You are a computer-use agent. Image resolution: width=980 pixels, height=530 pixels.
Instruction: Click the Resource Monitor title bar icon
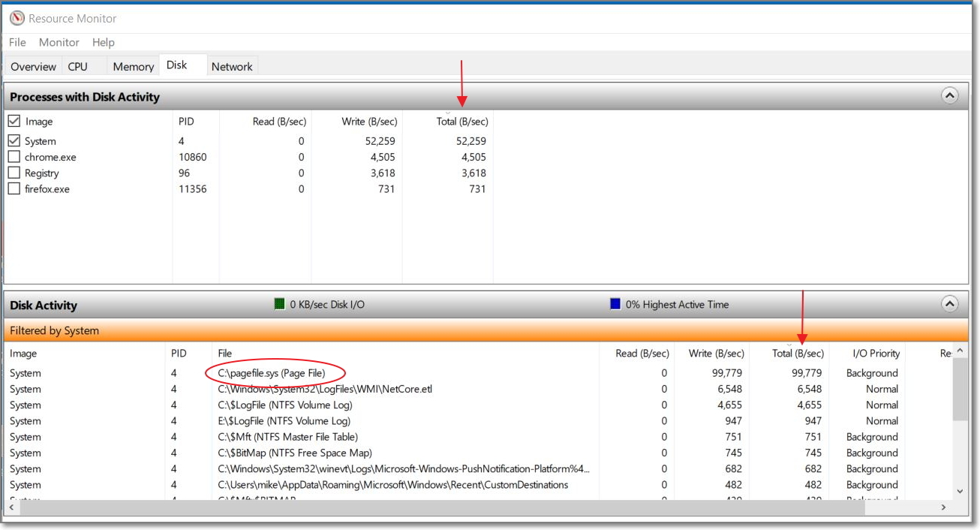[x=17, y=18]
